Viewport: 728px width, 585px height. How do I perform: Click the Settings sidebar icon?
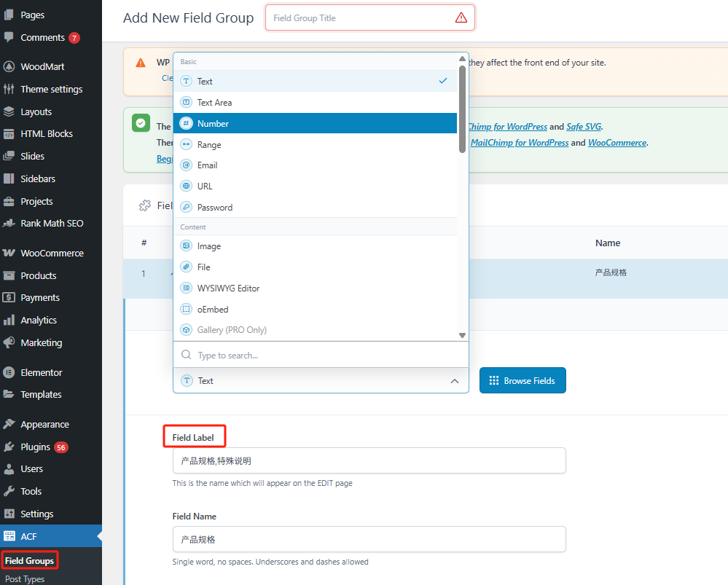point(9,514)
